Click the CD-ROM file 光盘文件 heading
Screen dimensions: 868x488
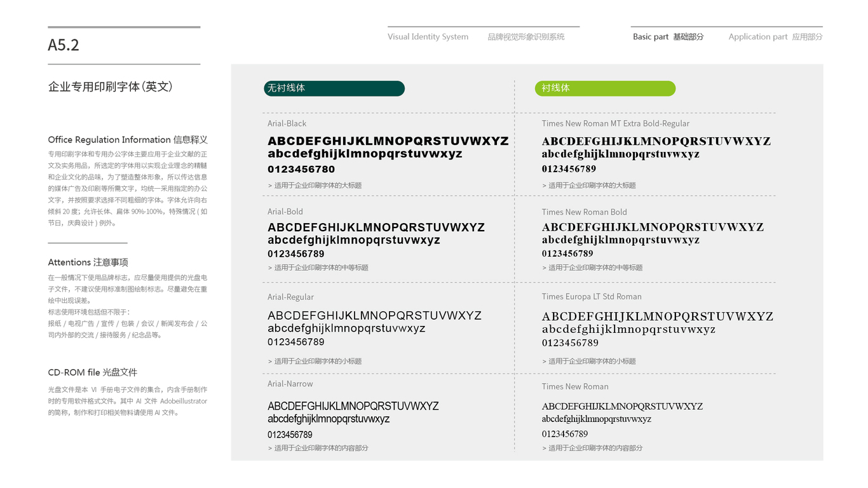tap(93, 372)
